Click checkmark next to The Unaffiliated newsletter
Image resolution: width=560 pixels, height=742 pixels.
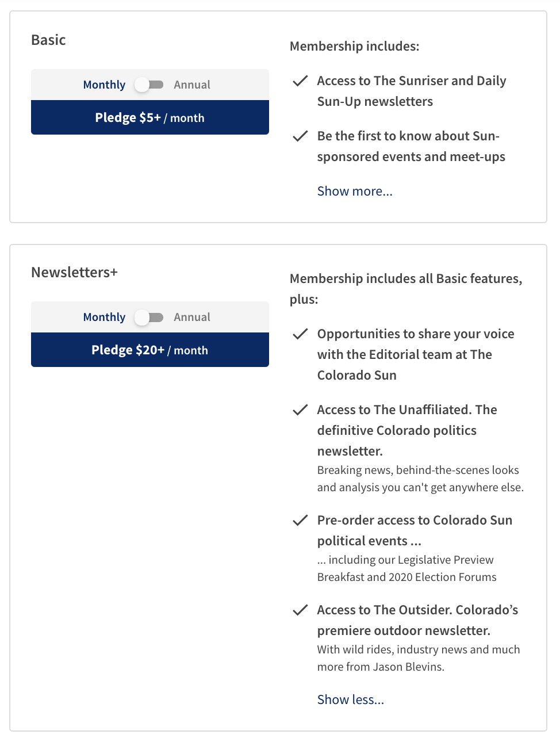click(x=300, y=410)
